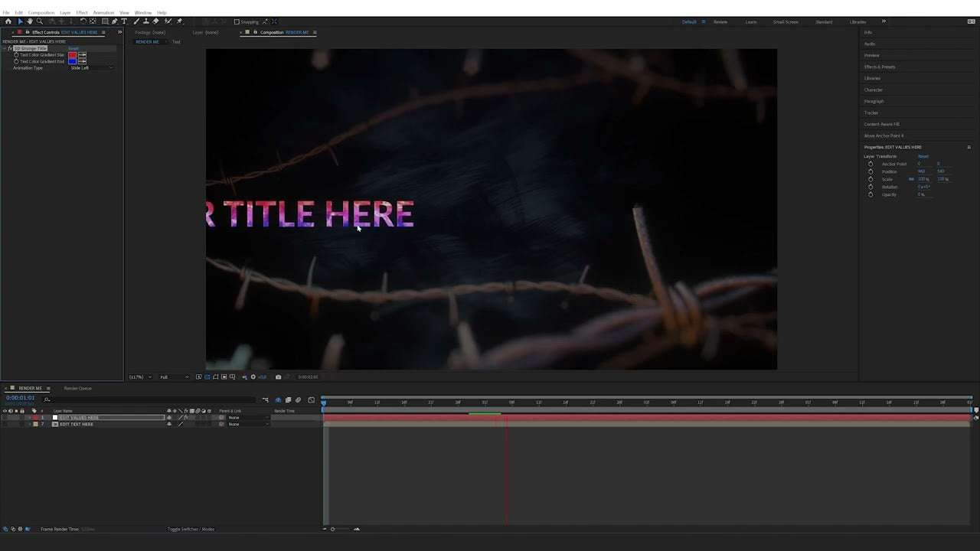Select the Pen tool
Screen dimensions: 980x551
pyautogui.click(x=114, y=21)
